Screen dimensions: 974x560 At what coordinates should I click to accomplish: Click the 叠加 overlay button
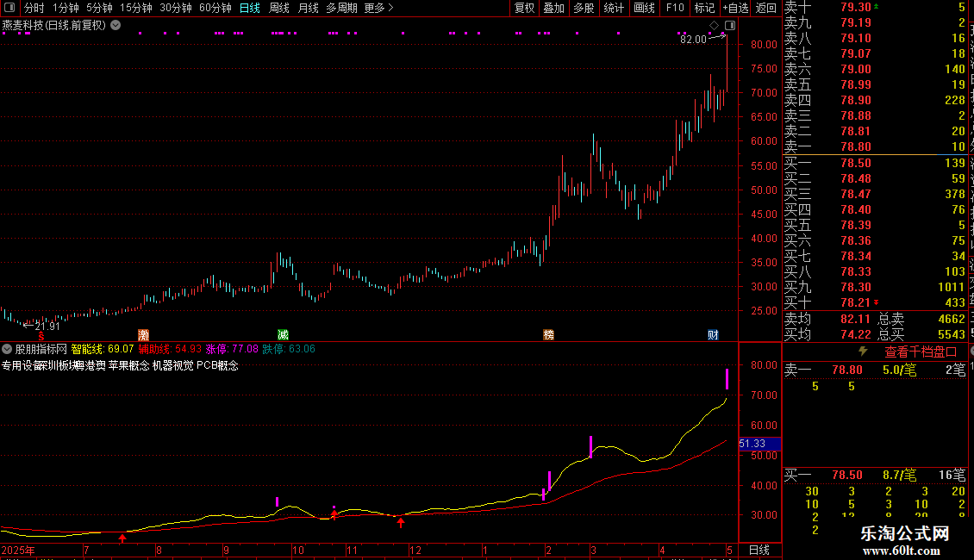(x=553, y=8)
